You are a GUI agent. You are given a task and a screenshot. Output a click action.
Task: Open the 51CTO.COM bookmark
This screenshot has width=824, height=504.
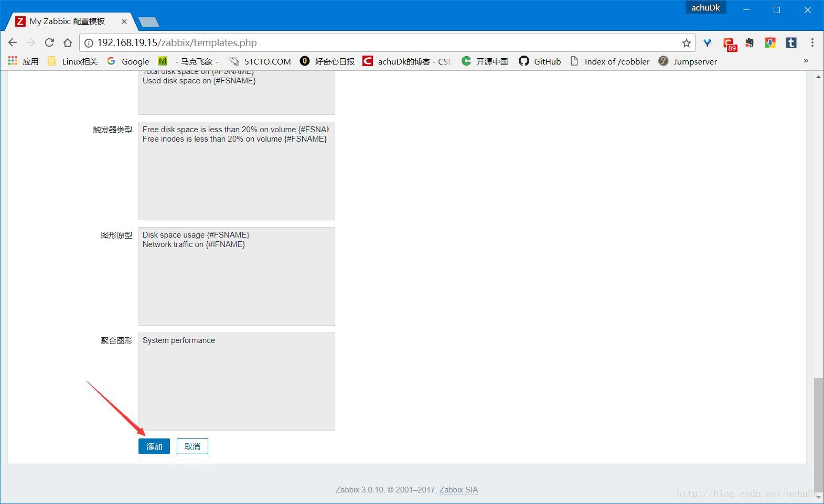pos(260,61)
